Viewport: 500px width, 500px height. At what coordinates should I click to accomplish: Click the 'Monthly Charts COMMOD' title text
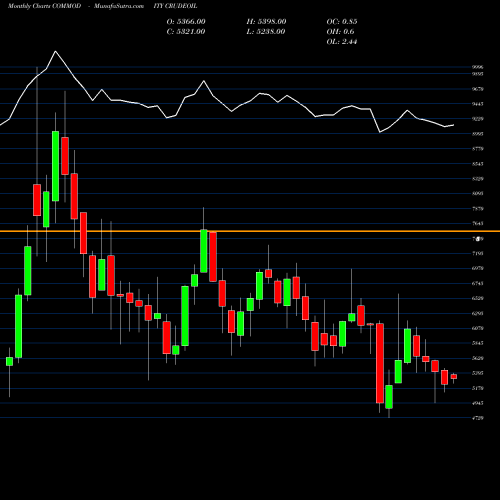click(44, 6)
